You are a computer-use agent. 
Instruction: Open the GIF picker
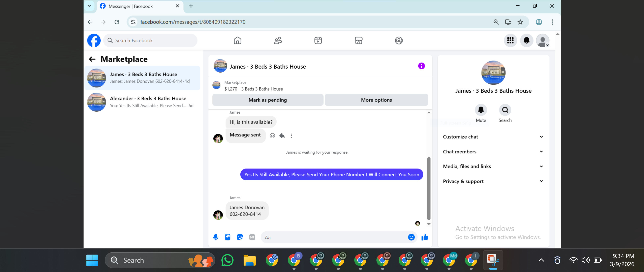tap(252, 237)
